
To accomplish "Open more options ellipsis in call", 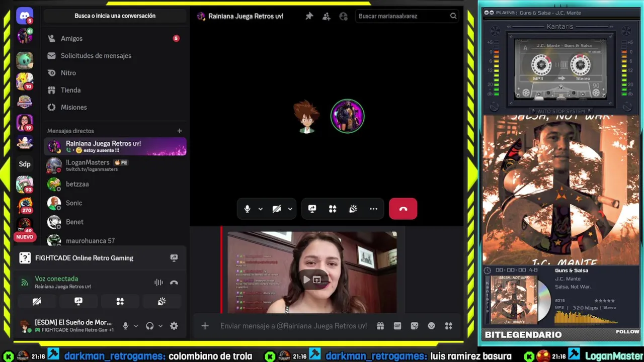I will 373,209.
